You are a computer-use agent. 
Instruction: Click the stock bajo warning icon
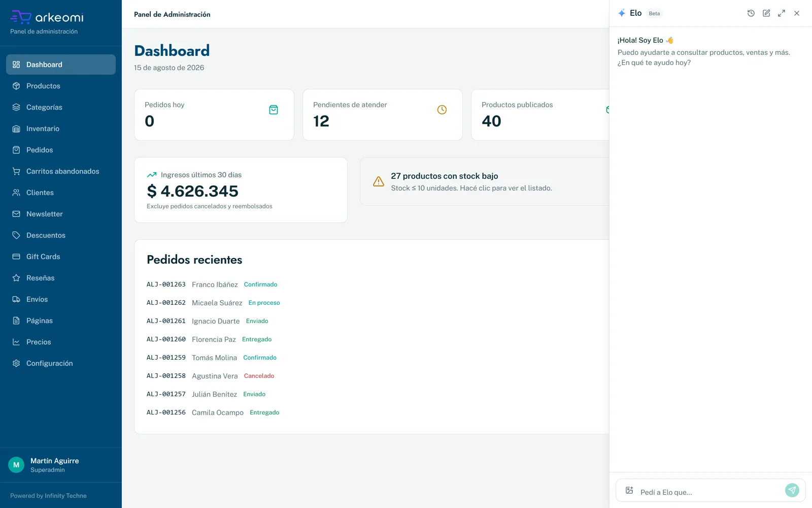click(379, 181)
